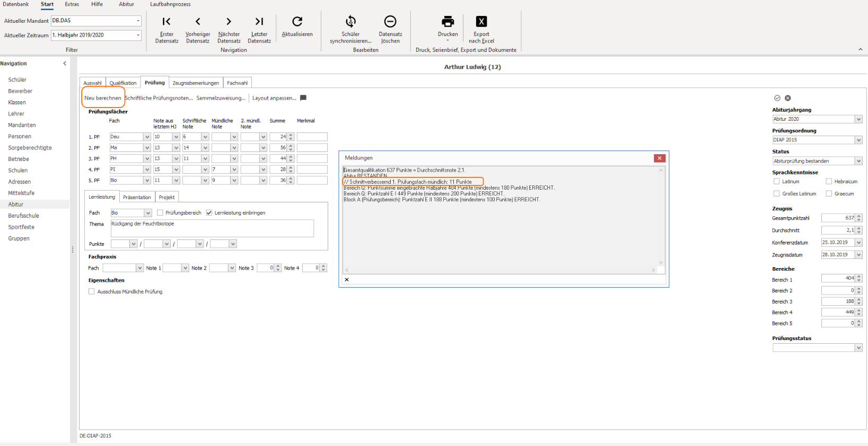Go to previous record (Vorheriger Datensatz)
This screenshot has width=868, height=446.
(198, 21)
